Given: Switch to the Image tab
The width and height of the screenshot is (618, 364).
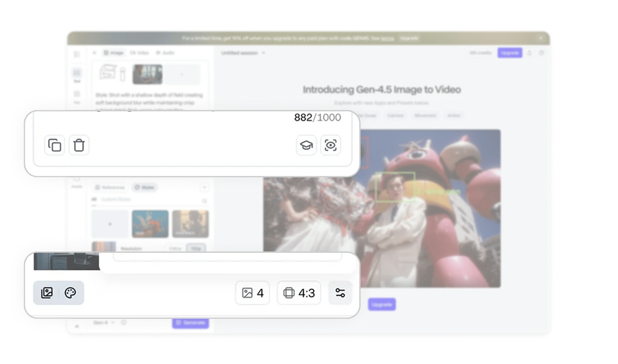Looking at the screenshot, I should coord(114,53).
